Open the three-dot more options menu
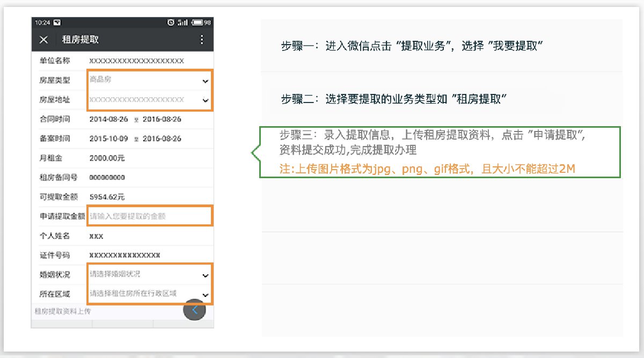The height and width of the screenshot is (358, 644). 202,40
